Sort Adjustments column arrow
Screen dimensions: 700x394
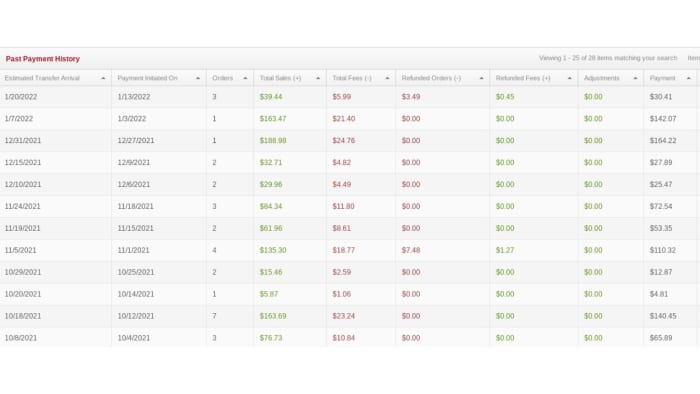point(635,78)
